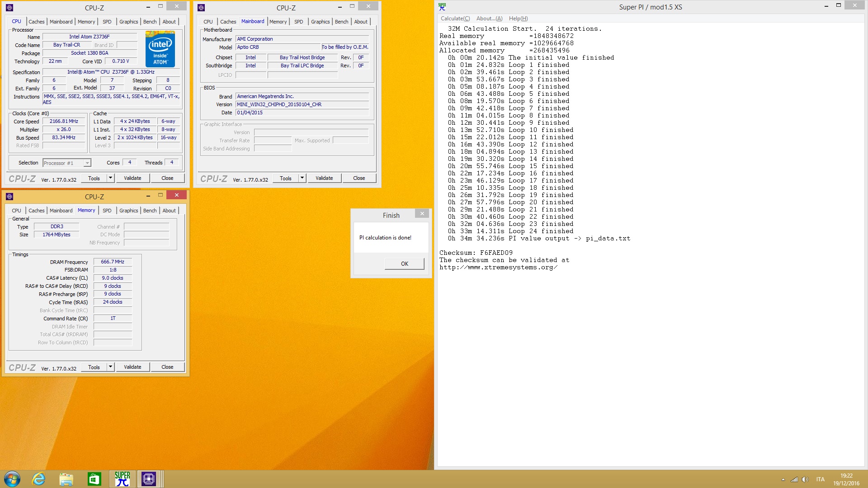Click the Multiplier value x 26.0
The width and height of the screenshot is (868, 488).
tap(64, 129)
